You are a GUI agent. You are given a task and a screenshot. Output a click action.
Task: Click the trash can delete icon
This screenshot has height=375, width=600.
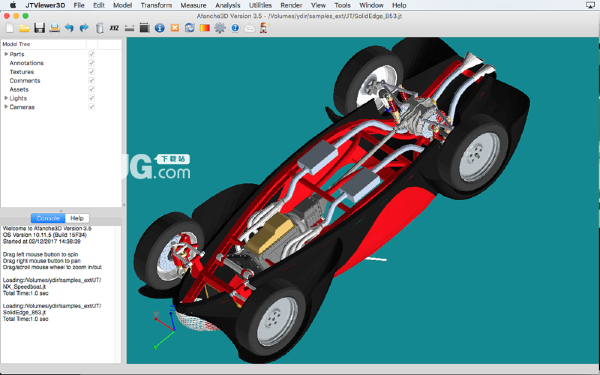(99, 28)
